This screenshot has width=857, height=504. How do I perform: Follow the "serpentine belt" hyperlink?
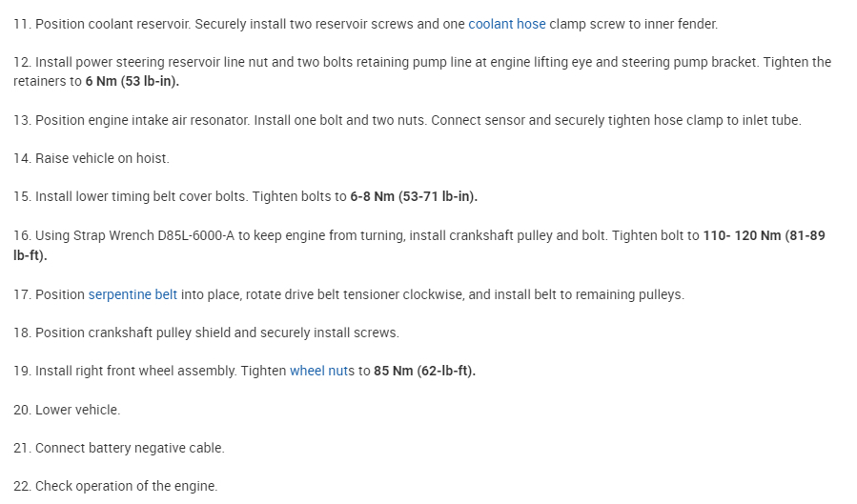133,294
